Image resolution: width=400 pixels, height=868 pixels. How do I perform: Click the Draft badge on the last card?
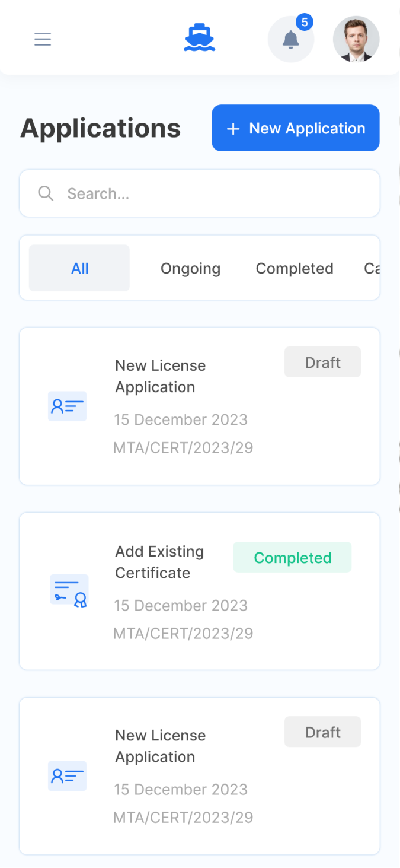(322, 732)
